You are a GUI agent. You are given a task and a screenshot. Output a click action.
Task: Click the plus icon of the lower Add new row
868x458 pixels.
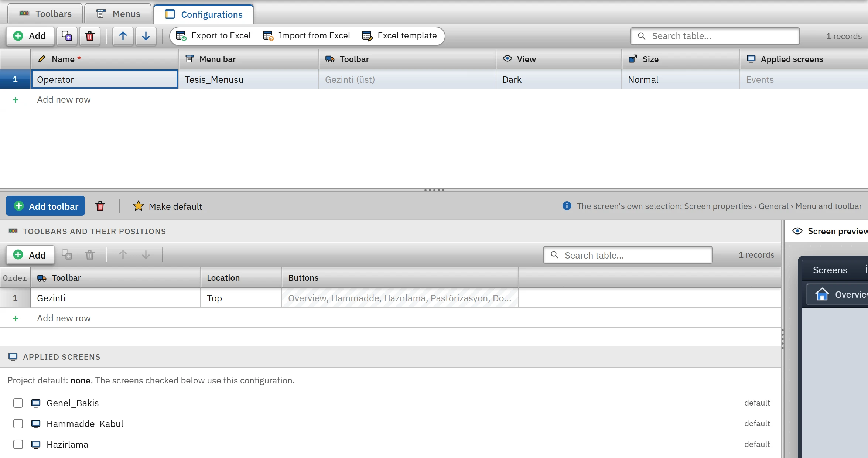pyautogui.click(x=16, y=318)
